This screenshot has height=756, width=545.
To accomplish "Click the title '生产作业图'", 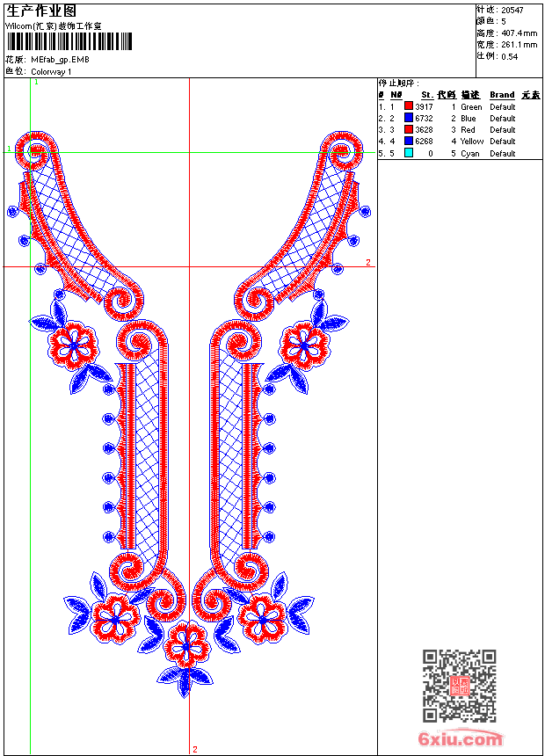I will pyautogui.click(x=41, y=11).
